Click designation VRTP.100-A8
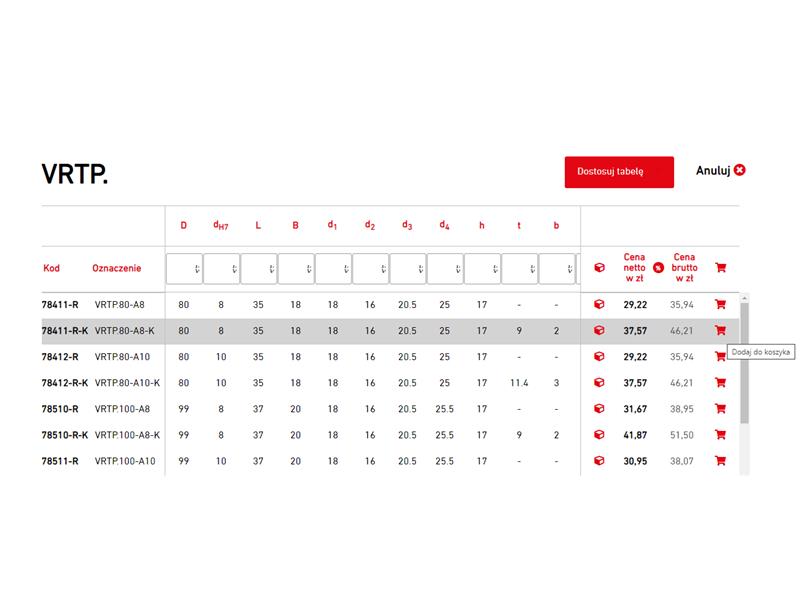The width and height of the screenshot is (800, 600). 122,409
